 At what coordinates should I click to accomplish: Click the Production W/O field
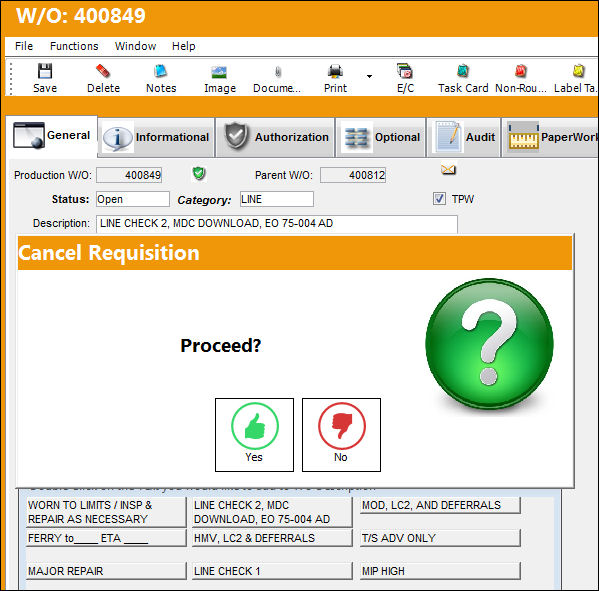point(129,175)
